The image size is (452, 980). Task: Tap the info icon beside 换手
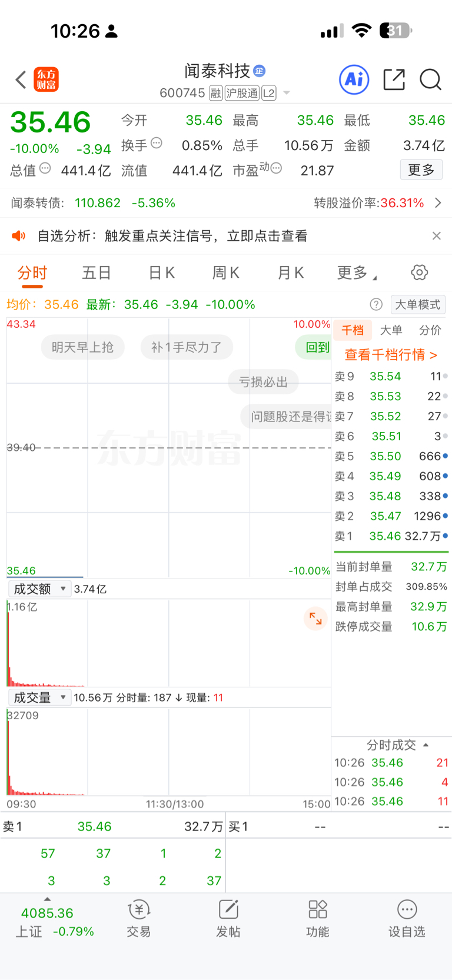click(x=157, y=143)
